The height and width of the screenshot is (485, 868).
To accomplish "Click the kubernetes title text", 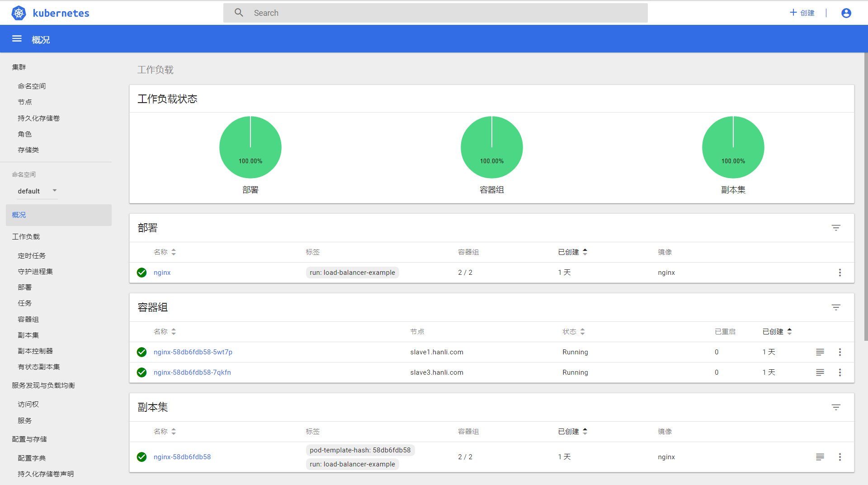I will (61, 13).
